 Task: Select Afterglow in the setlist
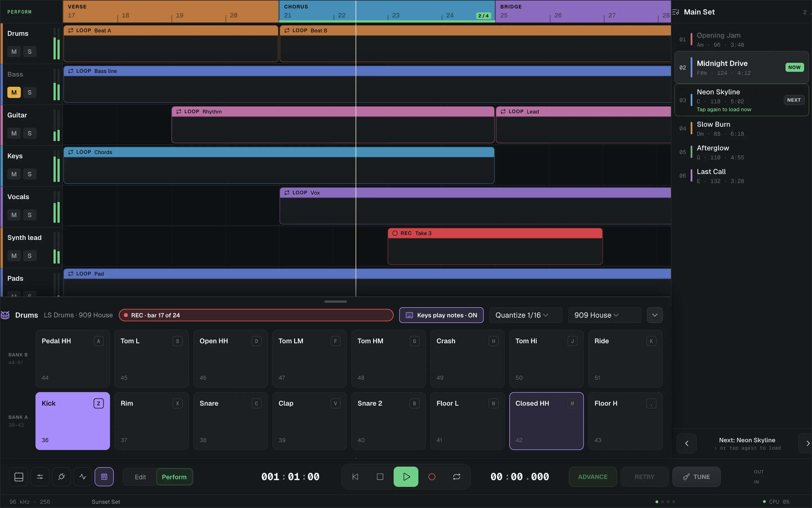[x=741, y=153]
